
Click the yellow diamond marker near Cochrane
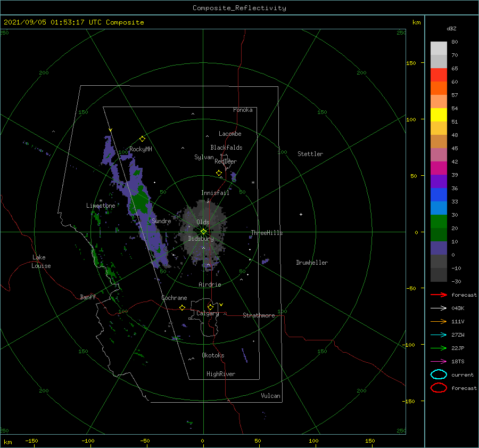point(183,308)
